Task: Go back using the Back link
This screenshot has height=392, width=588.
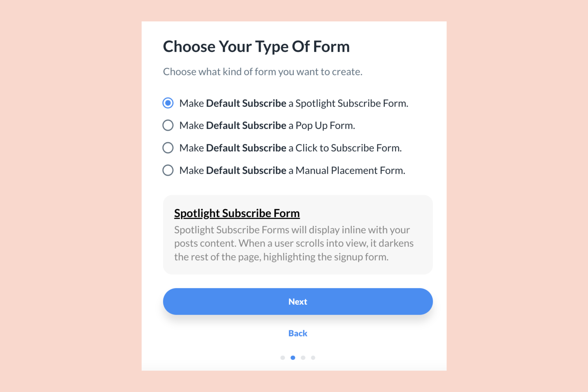Action: [x=298, y=333]
